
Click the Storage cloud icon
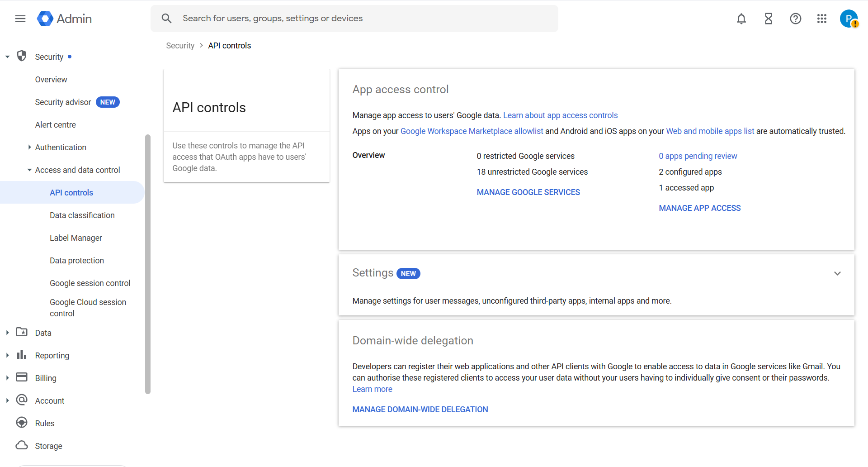(x=21, y=445)
